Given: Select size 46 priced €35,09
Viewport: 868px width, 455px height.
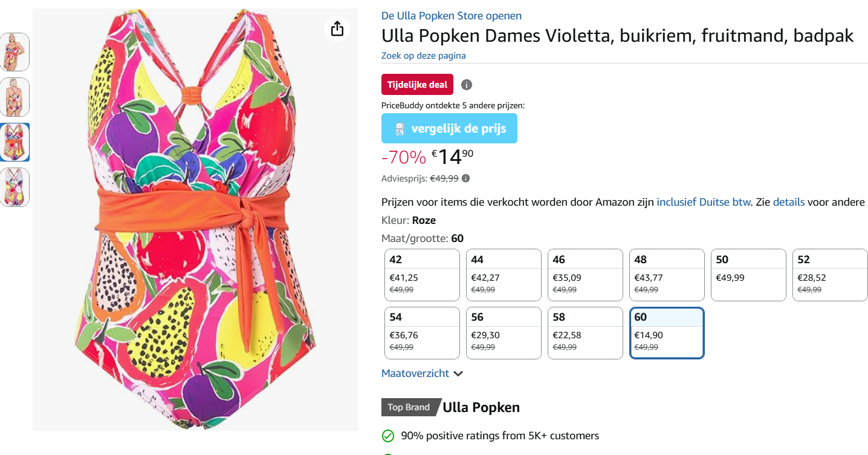Looking at the screenshot, I should pos(585,275).
